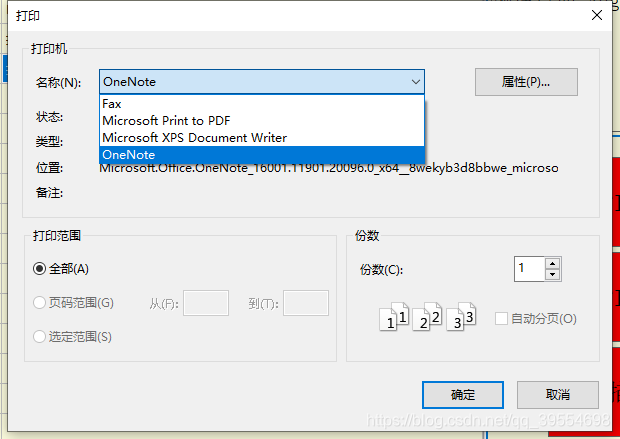The image size is (620, 439).
Task: Select Fax from printer list
Action: pos(262,104)
